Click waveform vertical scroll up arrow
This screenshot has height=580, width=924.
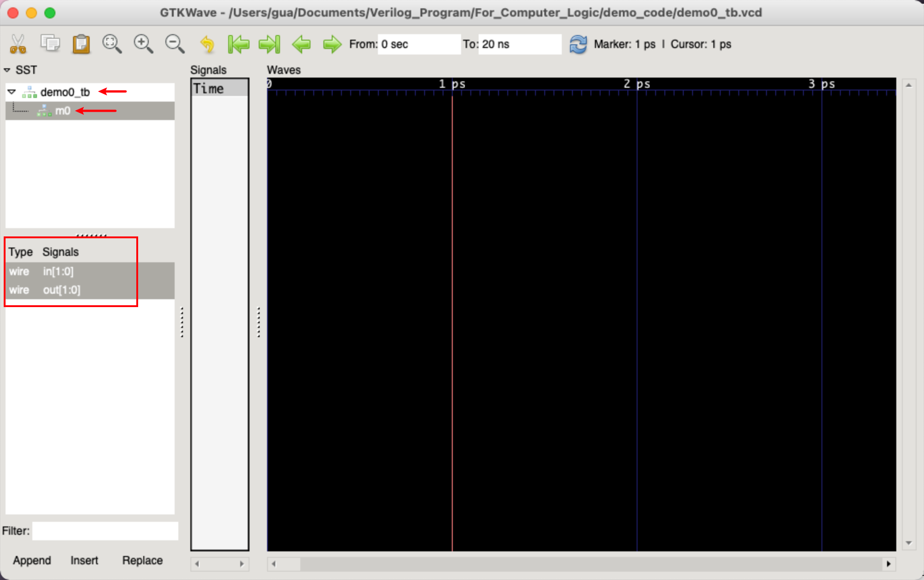pos(908,85)
